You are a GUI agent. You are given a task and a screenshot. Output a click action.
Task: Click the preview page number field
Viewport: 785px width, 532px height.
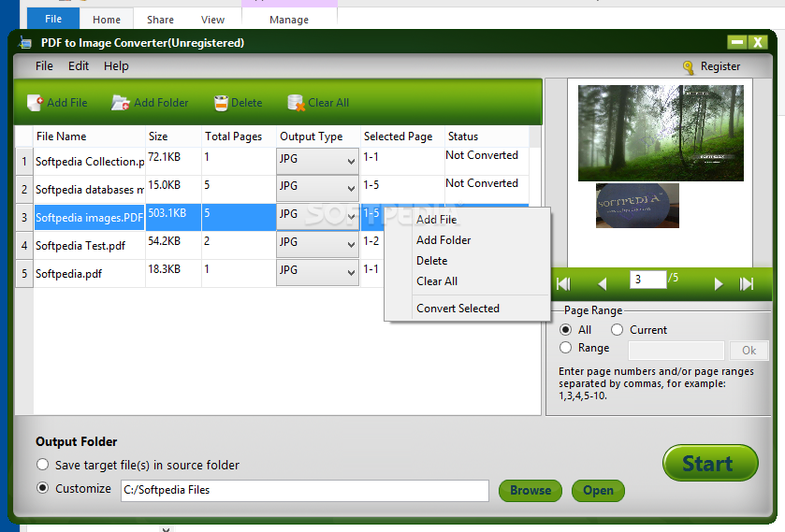(x=647, y=280)
